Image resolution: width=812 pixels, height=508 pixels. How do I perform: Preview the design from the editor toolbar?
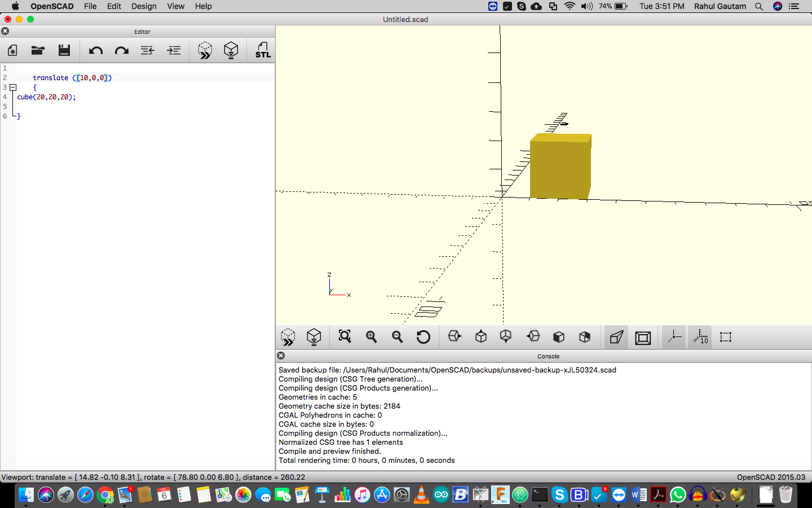205,51
